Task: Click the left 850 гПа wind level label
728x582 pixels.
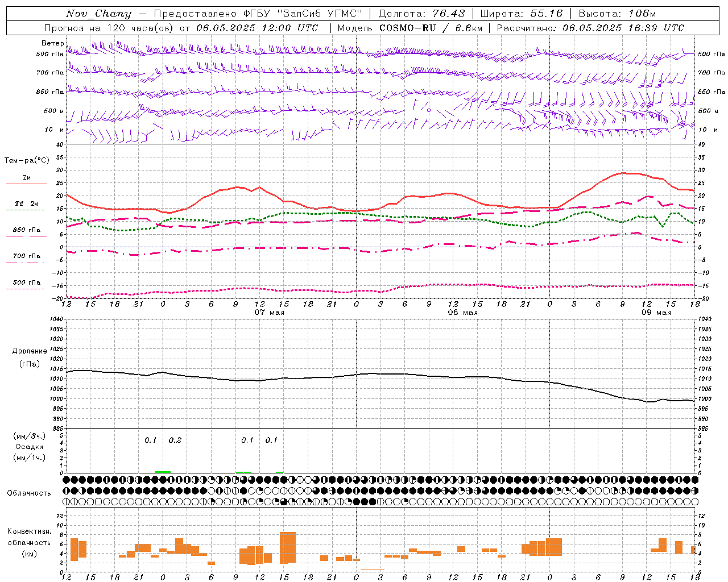Action: [x=50, y=92]
